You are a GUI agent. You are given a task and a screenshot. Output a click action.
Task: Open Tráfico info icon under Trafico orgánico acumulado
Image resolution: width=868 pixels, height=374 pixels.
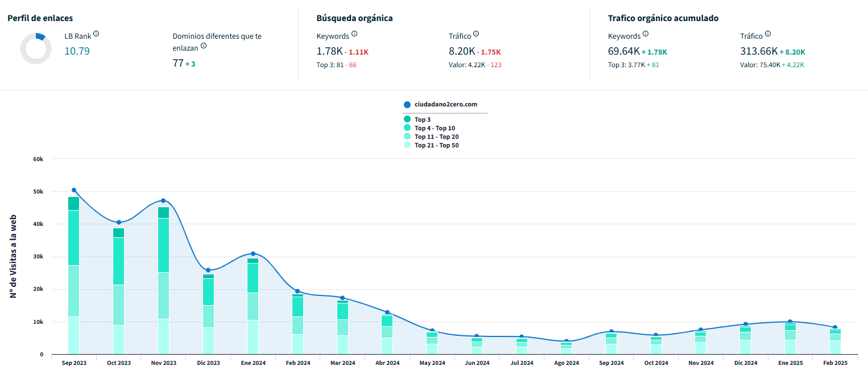point(768,34)
